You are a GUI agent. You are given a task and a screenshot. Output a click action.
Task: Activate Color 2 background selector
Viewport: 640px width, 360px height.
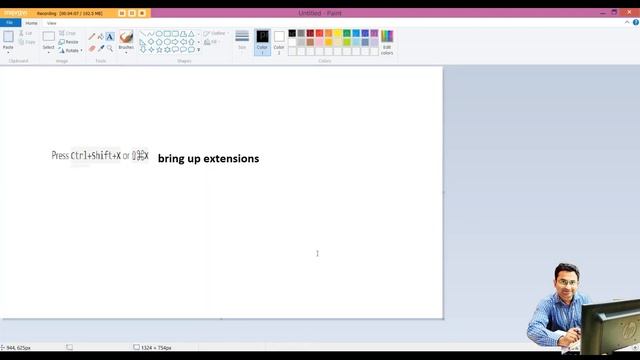(279, 42)
